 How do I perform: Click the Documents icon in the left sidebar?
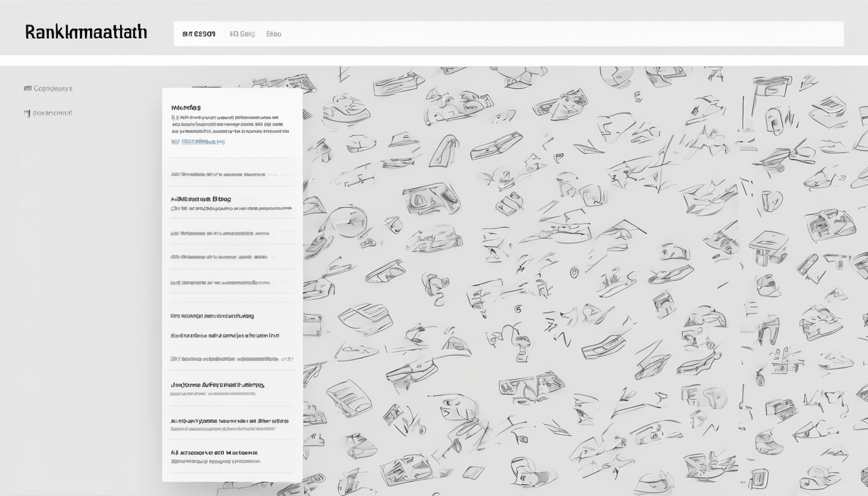coord(29,112)
